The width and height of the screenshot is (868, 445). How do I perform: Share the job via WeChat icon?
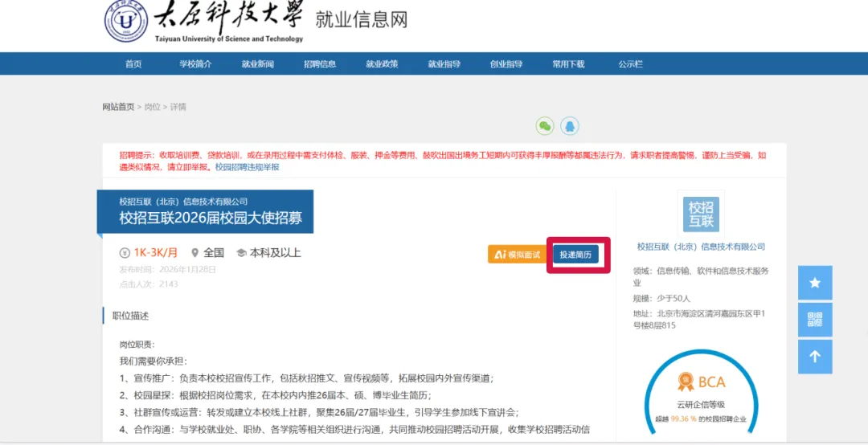[545, 126]
